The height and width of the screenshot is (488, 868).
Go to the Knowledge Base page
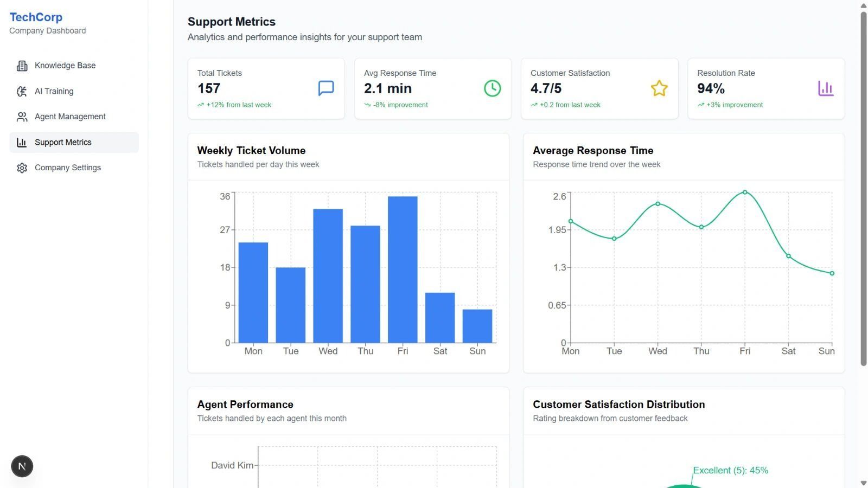(65, 66)
